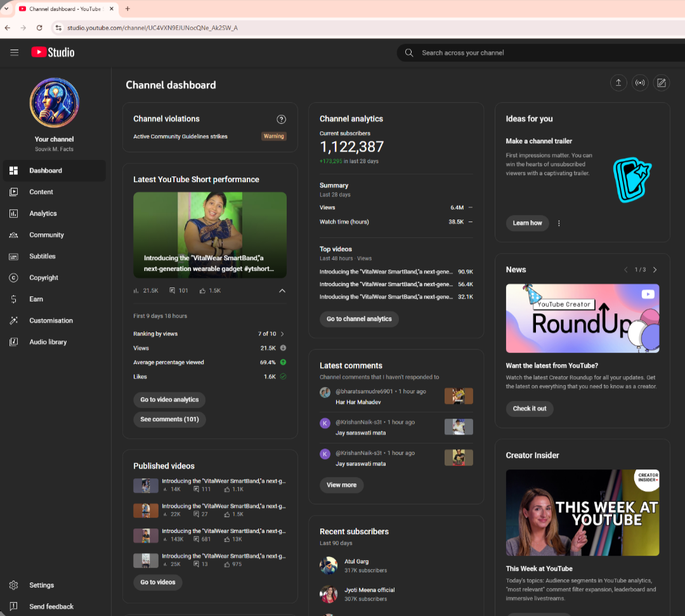Click the site information icon in address bar
Screen dimensions: 685x616
click(58, 27)
